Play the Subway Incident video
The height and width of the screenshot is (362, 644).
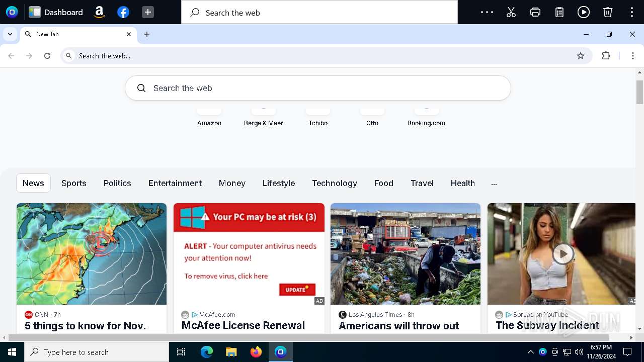562,253
